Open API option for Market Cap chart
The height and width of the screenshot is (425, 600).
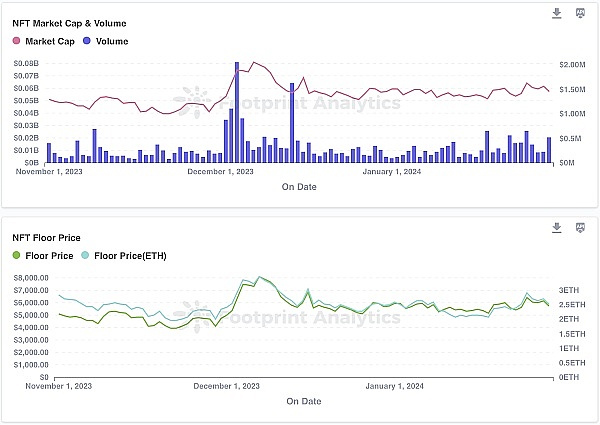[581, 13]
